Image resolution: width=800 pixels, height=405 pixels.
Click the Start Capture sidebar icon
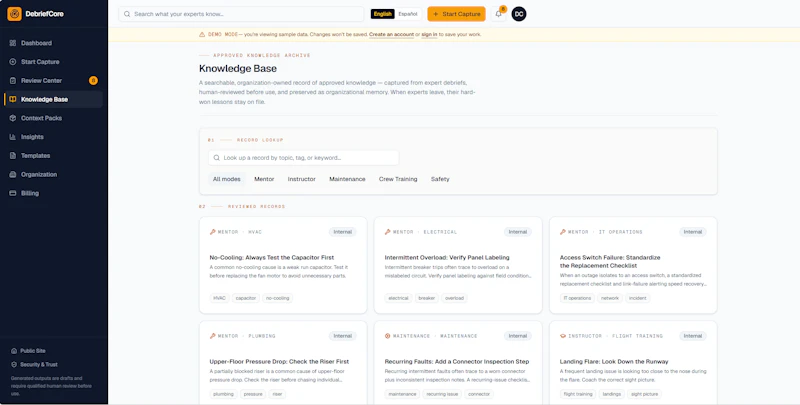pyautogui.click(x=13, y=62)
